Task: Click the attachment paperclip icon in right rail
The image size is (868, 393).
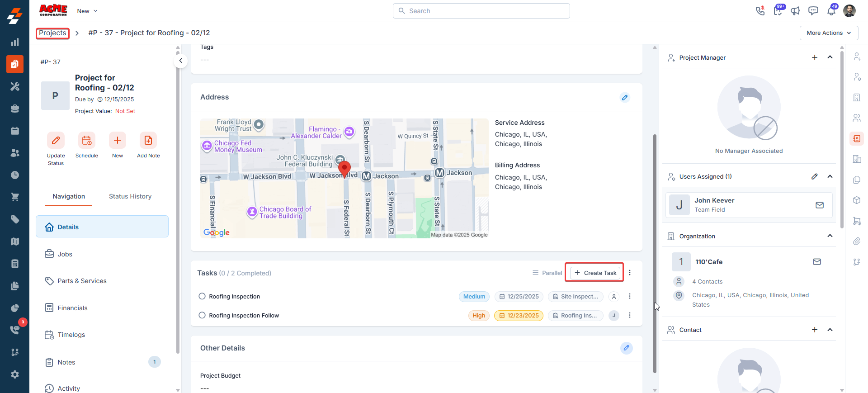Action: tap(857, 241)
